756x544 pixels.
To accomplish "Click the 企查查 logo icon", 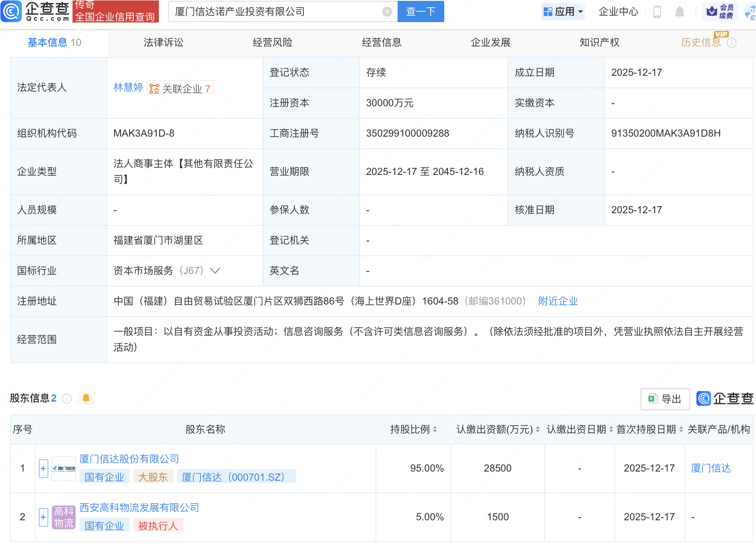I will 12,11.
